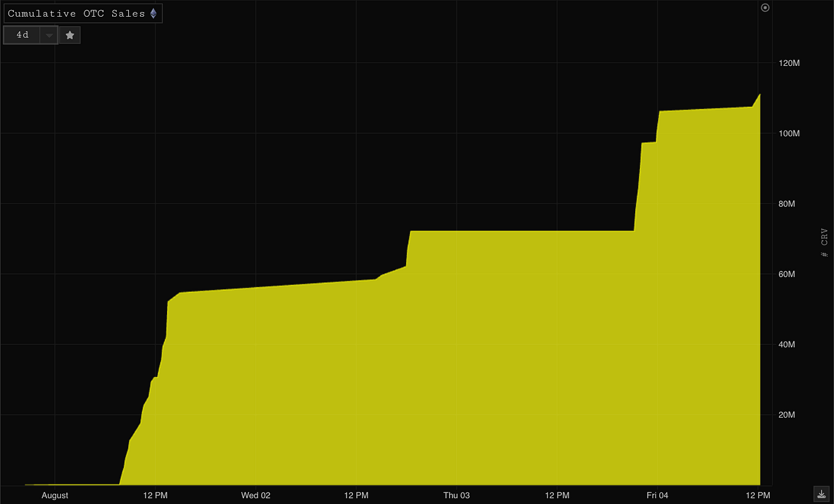Click the Fri 04 x-axis label
834x504 pixels.
tap(658, 495)
